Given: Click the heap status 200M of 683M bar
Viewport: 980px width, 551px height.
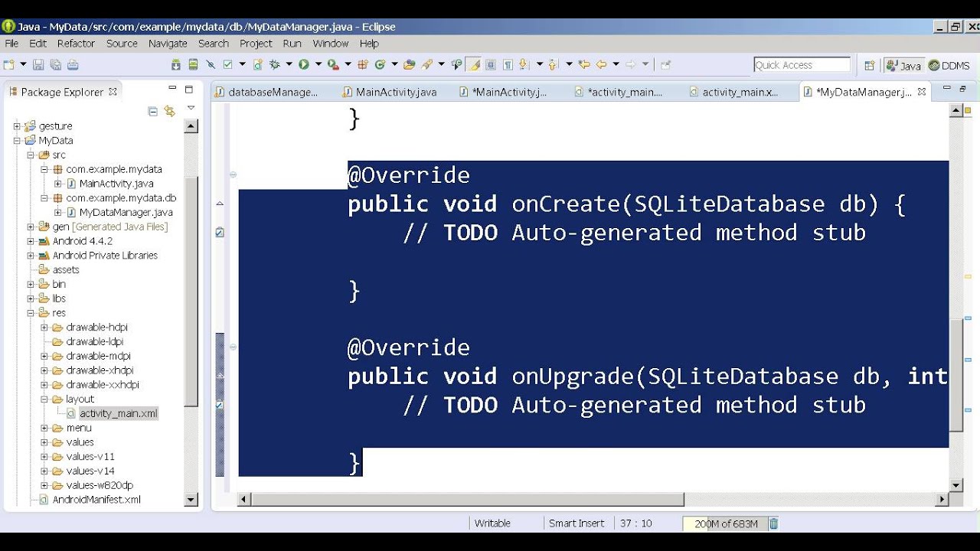Looking at the screenshot, I should pos(725,523).
